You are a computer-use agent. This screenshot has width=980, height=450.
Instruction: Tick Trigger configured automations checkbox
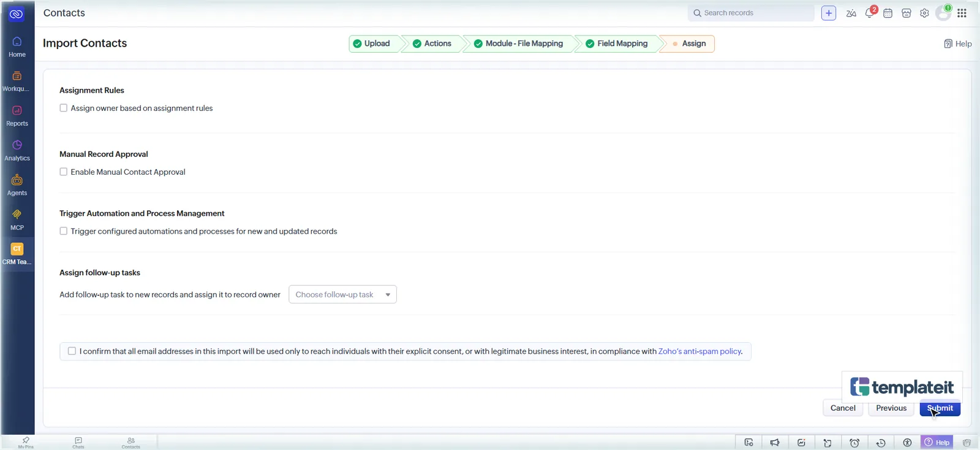click(x=63, y=231)
